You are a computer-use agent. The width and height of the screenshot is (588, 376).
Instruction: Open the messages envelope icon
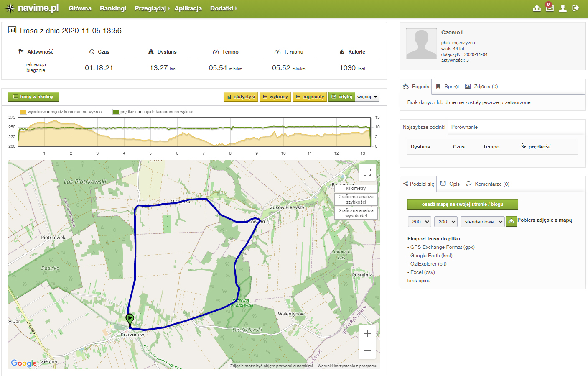click(x=550, y=8)
